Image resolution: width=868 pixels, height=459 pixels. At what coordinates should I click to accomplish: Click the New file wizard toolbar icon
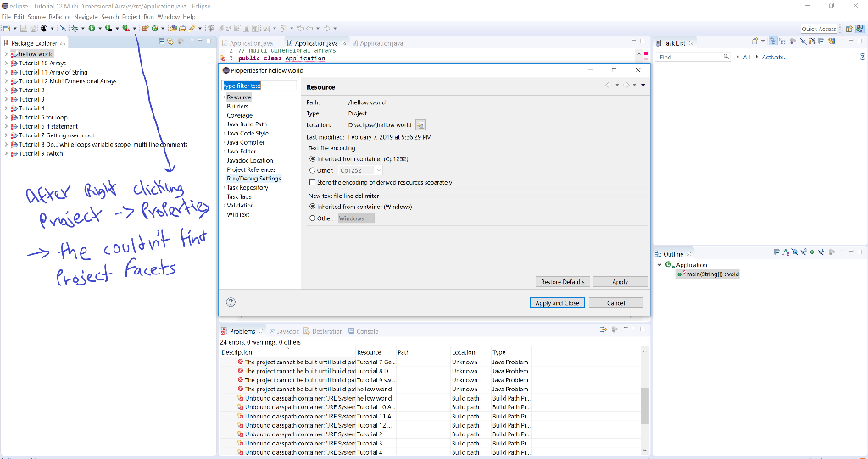pos(6,28)
